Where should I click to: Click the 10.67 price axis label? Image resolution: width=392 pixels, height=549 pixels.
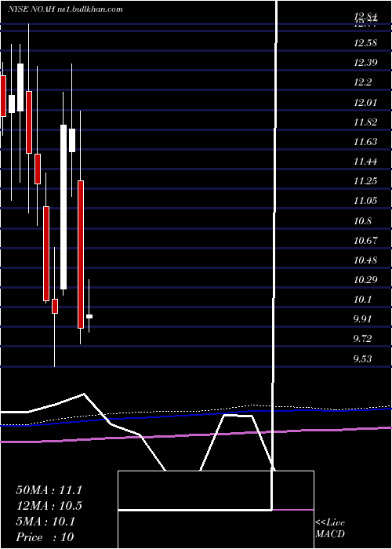[x=365, y=241]
